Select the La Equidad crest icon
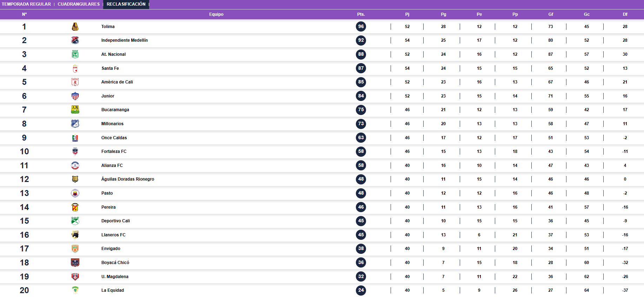This screenshot has width=644, height=297. [75, 290]
